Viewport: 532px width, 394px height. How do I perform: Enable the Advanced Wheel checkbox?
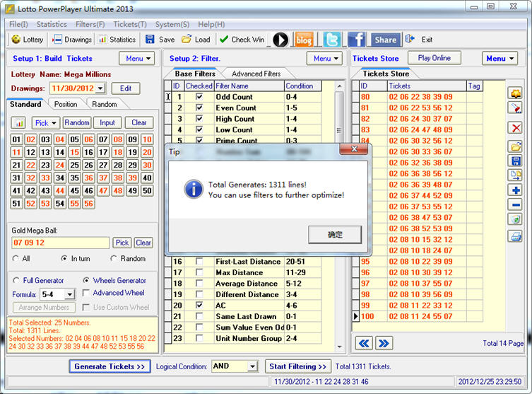pyautogui.click(x=86, y=293)
